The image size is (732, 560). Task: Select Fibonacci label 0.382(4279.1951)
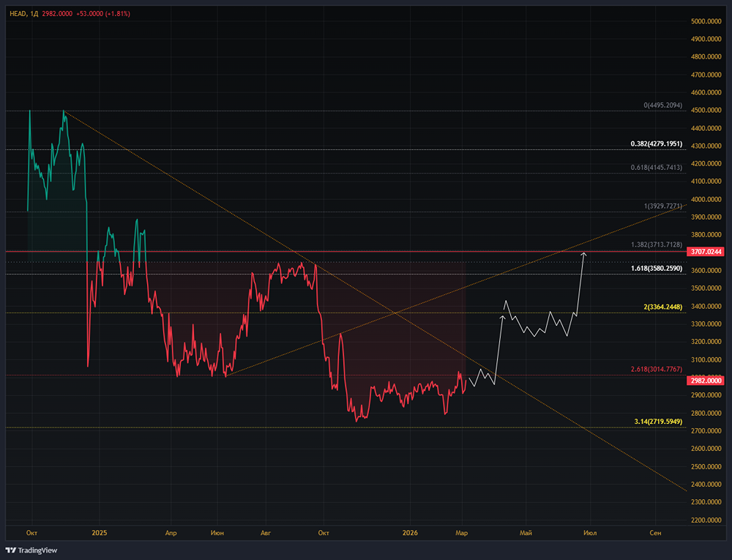click(656, 143)
